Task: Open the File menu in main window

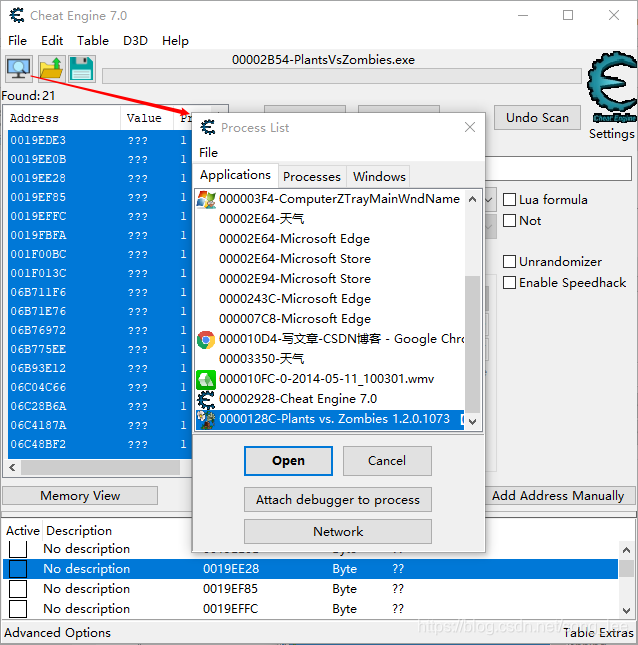Action: [17, 41]
